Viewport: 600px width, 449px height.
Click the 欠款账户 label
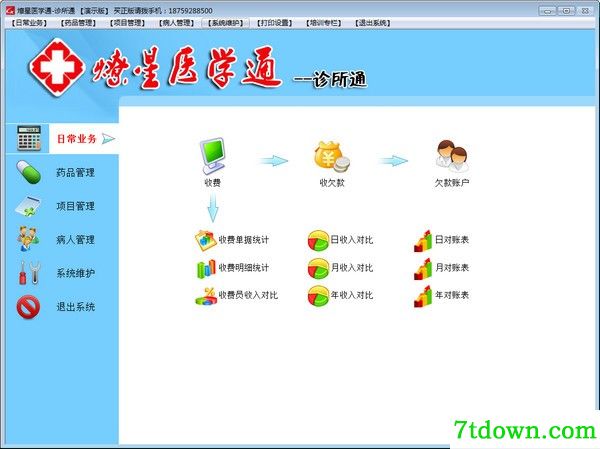coord(452,183)
